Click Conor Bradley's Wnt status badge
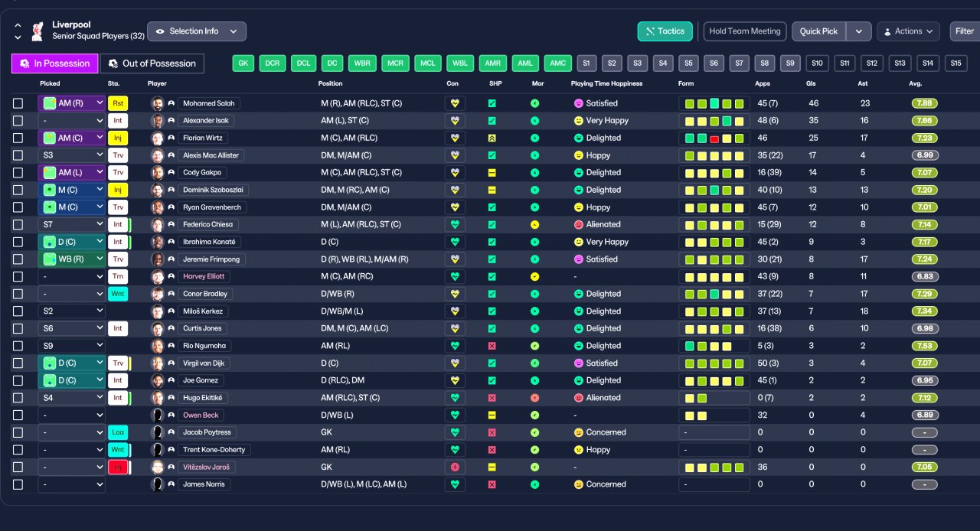The image size is (980, 531). coord(118,294)
